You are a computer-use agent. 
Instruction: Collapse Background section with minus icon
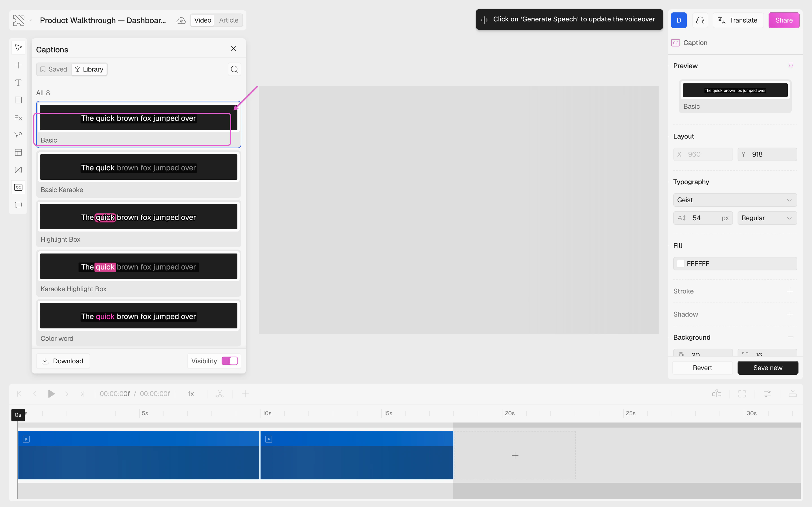coord(790,337)
